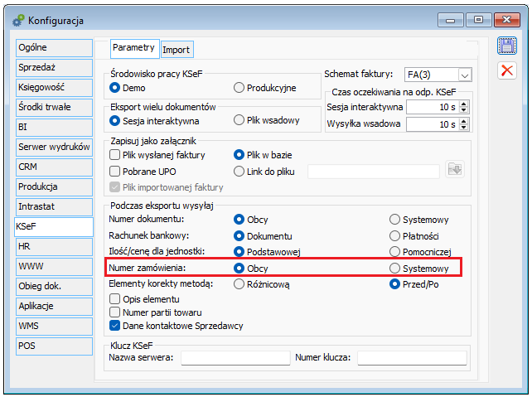Choose Systemowy for Numer zamówienia
Screen dimensions: 532x397
point(395,269)
